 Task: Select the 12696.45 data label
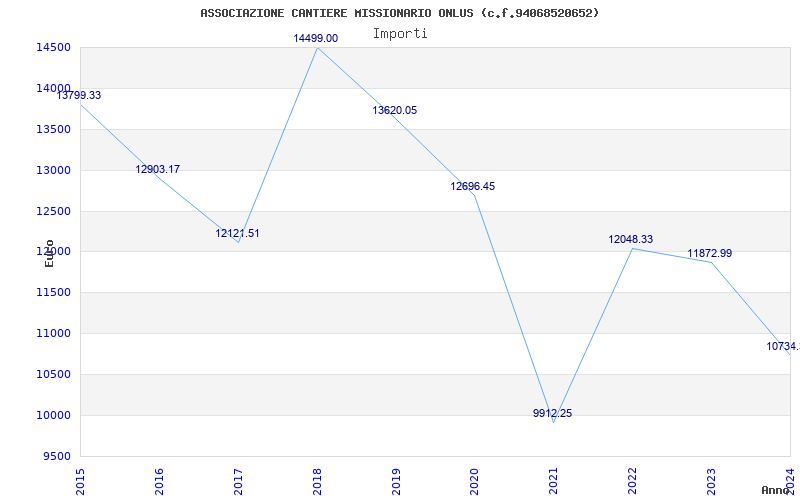pyautogui.click(x=472, y=187)
